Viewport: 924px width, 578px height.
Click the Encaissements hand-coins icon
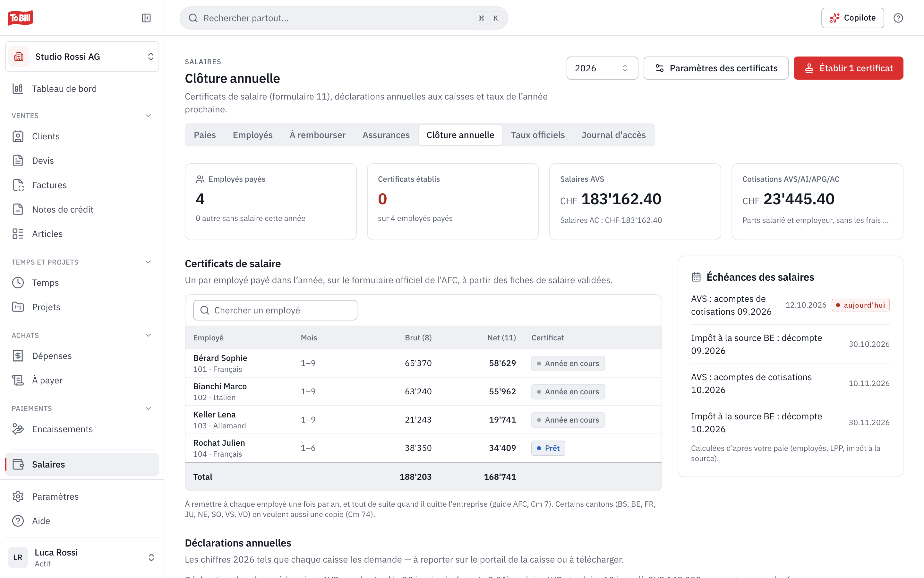pos(18,429)
